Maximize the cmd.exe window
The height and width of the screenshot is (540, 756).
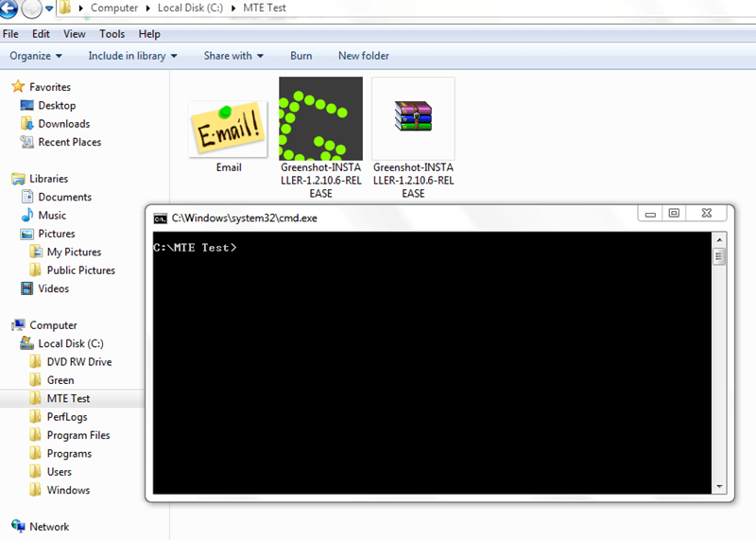point(674,214)
